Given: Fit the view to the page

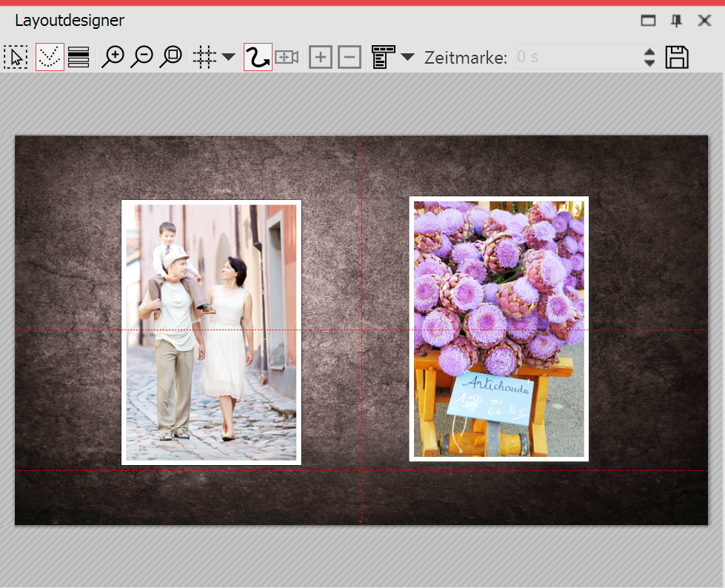Looking at the screenshot, I should pyautogui.click(x=171, y=56).
